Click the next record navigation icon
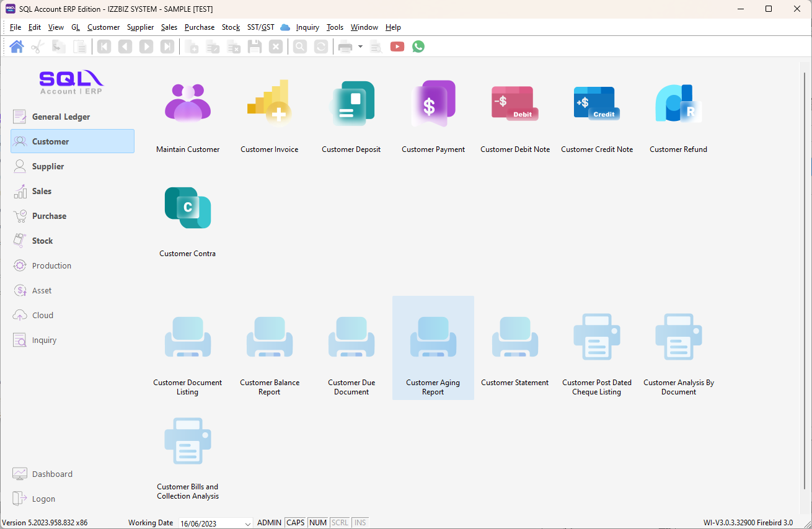The width and height of the screenshot is (812, 529). 146,47
